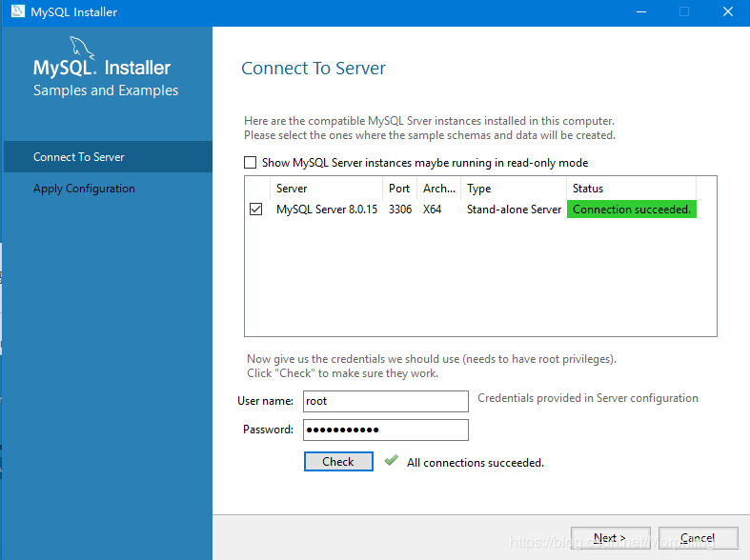Click the Port column header

click(400, 189)
